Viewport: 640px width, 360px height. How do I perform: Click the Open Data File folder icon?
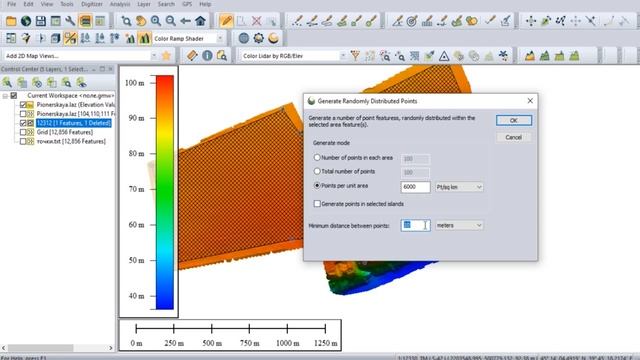[11, 21]
